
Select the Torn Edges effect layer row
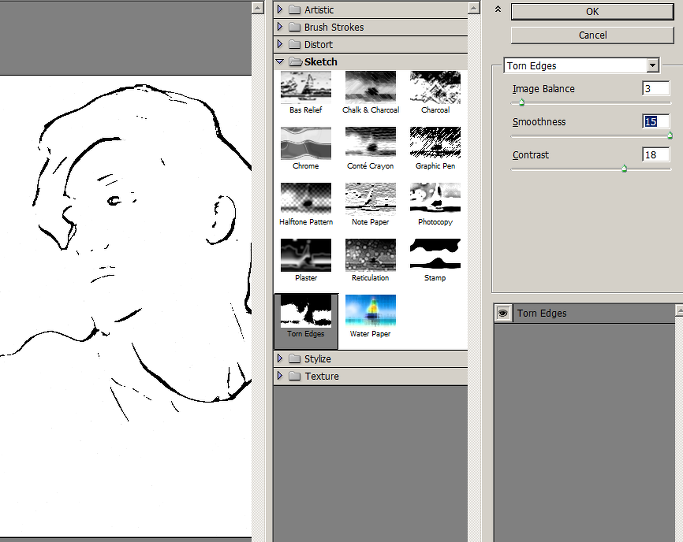tap(584, 313)
